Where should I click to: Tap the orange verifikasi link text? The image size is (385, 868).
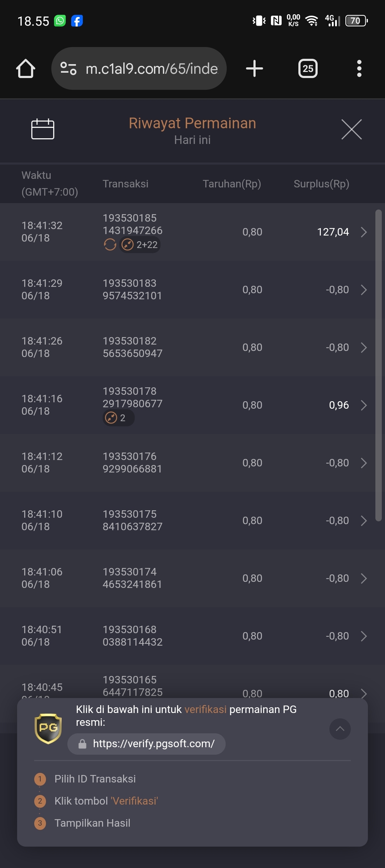(206, 709)
